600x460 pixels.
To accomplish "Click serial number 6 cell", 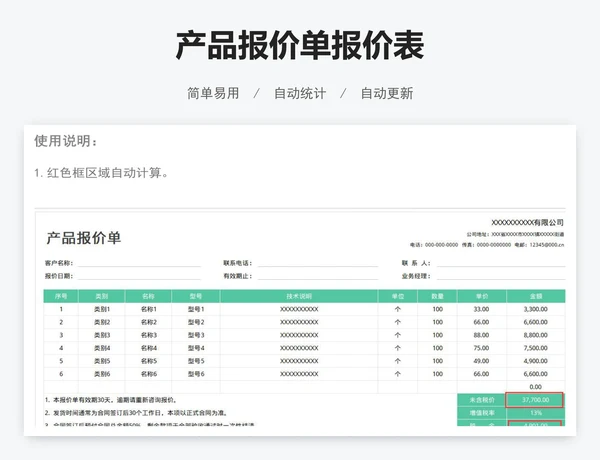I will (61, 374).
